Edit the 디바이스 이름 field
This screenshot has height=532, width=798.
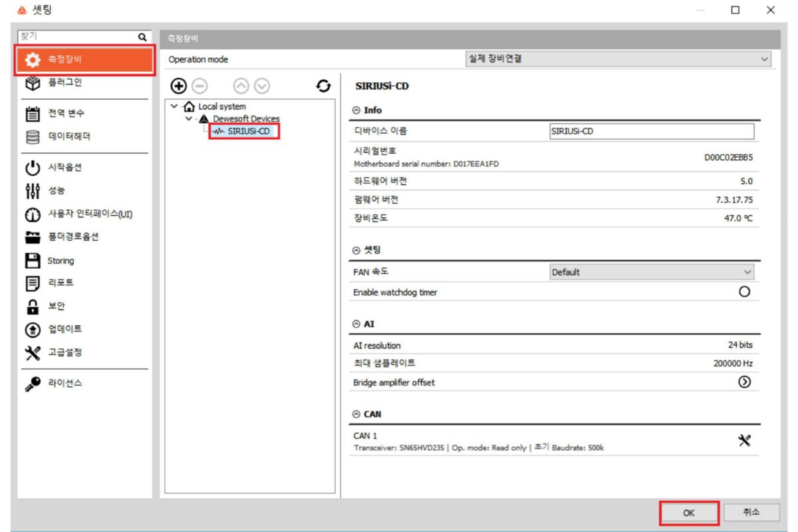click(652, 131)
